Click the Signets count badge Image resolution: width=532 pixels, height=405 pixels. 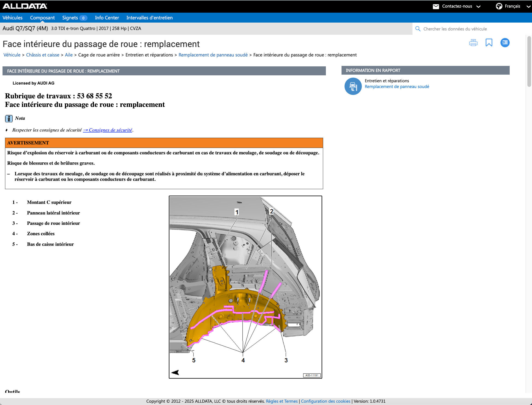coord(83,18)
